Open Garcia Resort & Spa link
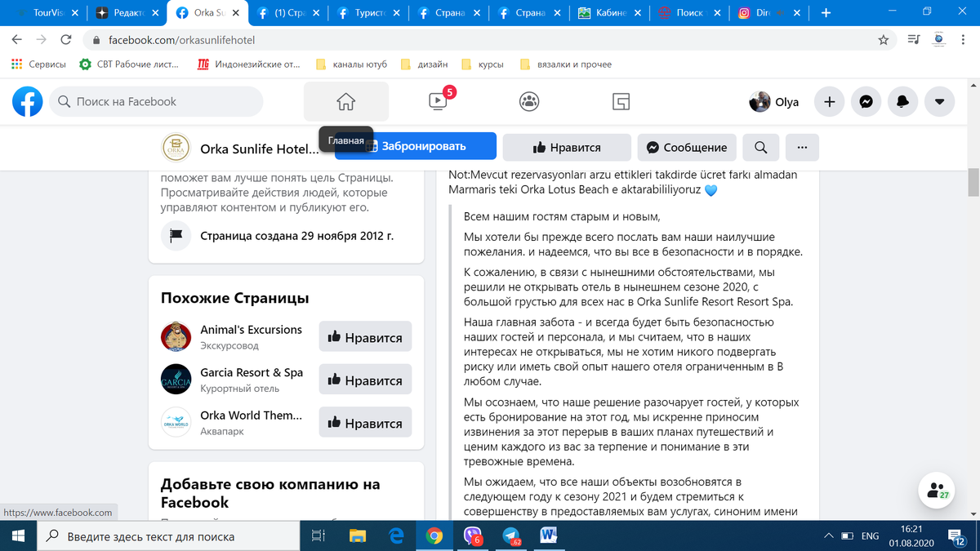Screen dimensions: 980x551 click(x=252, y=372)
